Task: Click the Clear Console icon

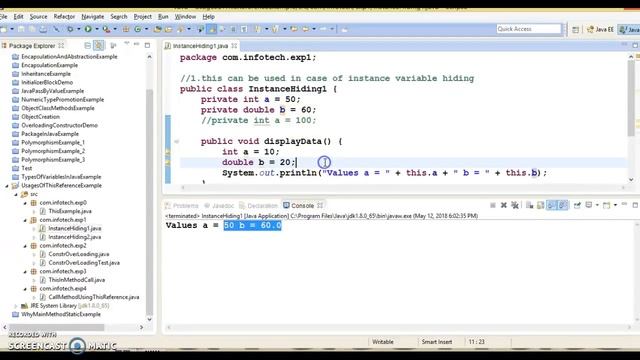Action: coord(529,205)
